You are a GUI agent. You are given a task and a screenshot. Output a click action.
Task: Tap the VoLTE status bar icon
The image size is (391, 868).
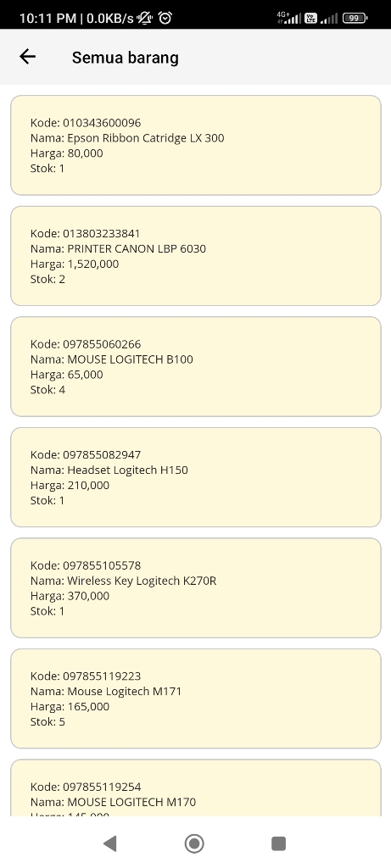(x=310, y=19)
